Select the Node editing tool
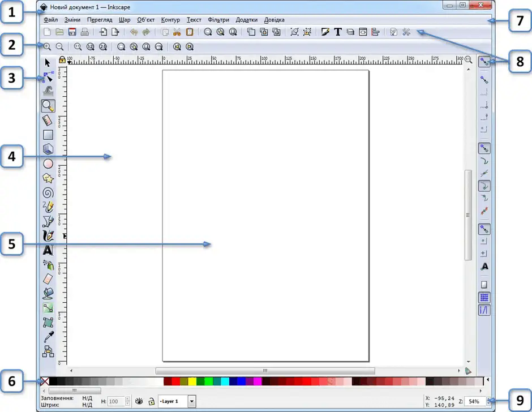Image resolution: width=532 pixels, height=412 pixels. [48, 77]
